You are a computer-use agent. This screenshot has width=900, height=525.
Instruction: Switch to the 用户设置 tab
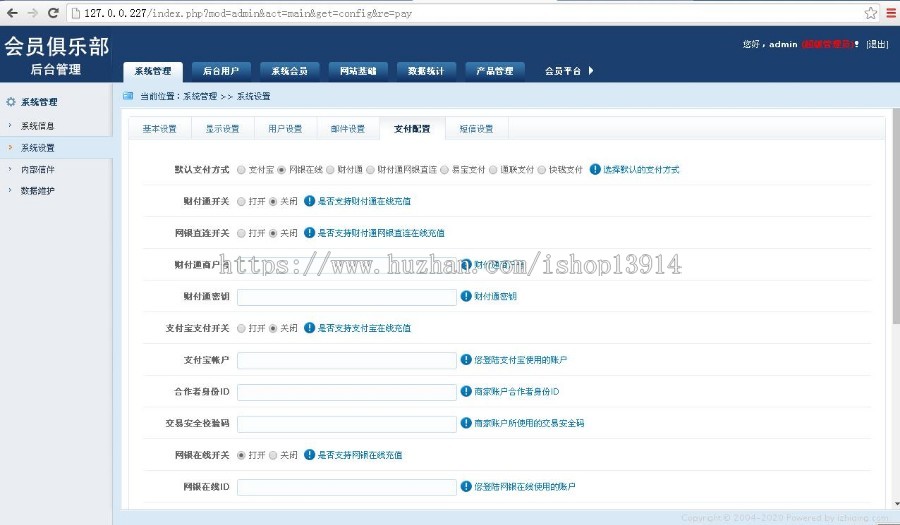285,129
